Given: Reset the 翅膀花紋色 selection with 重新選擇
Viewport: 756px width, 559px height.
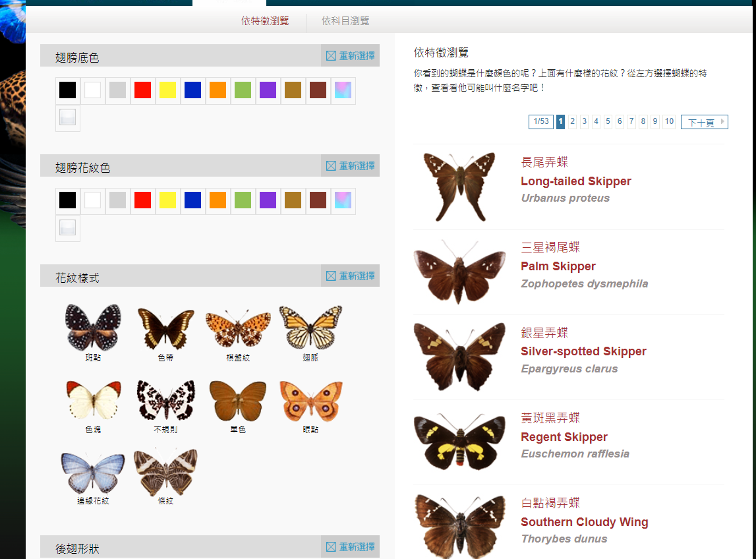Looking at the screenshot, I should 351,166.
